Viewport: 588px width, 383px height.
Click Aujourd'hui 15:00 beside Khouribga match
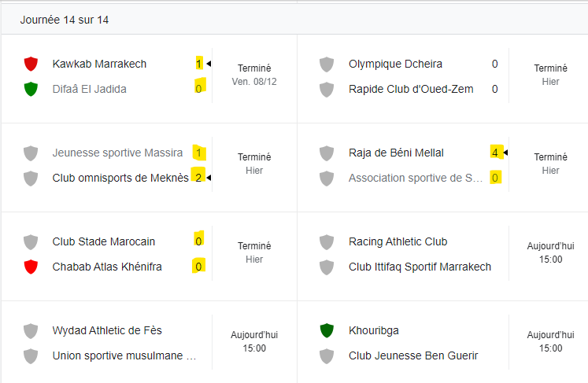coord(550,341)
